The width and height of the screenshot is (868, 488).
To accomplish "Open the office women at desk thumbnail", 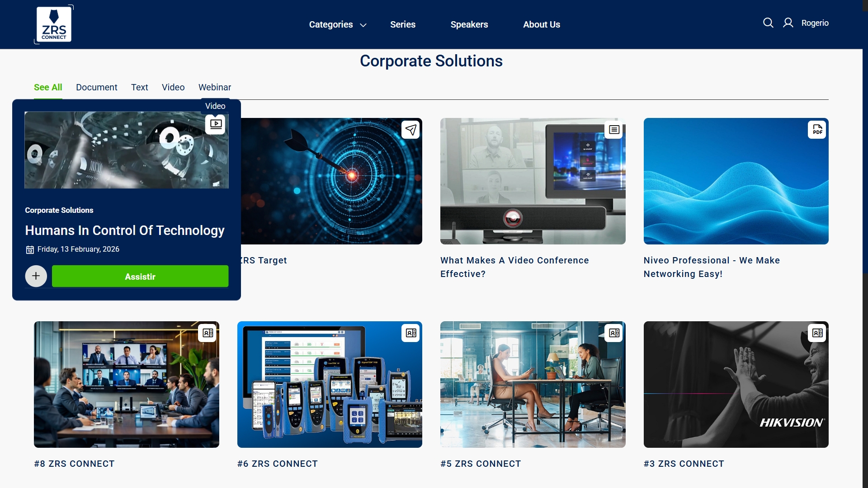I will tap(533, 385).
